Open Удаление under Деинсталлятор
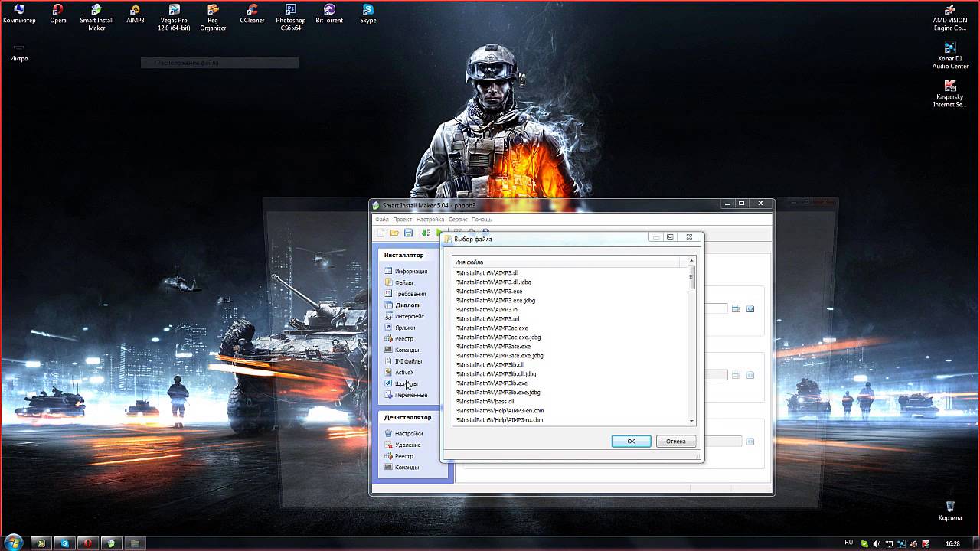The image size is (980, 551). [x=403, y=445]
